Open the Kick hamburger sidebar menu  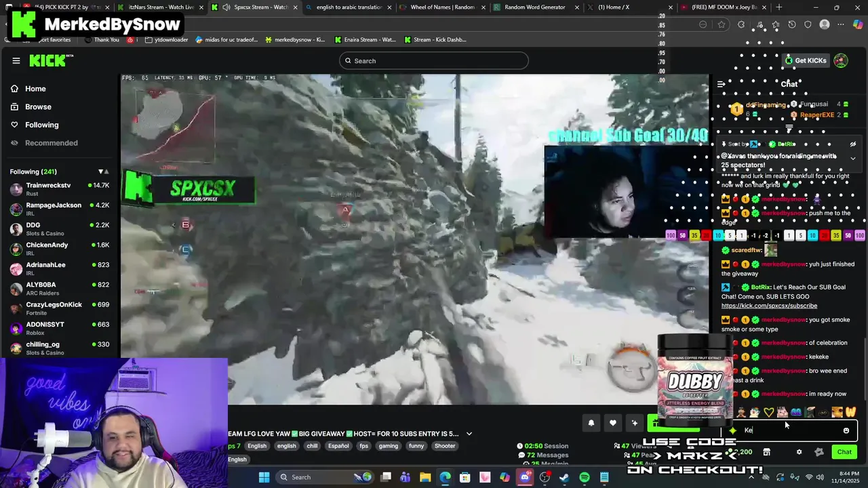tap(16, 60)
